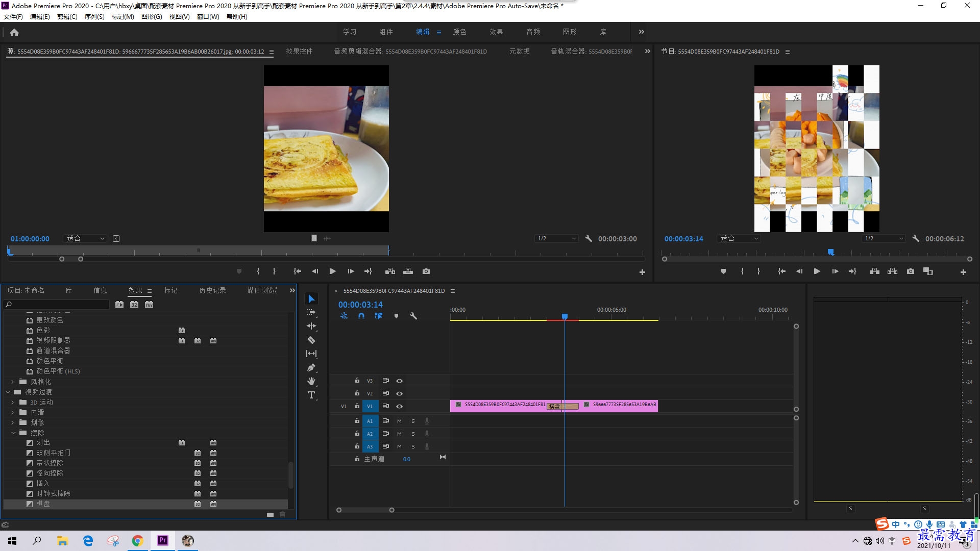Select the Pen tool
Screen dimensions: 980x551
click(x=311, y=367)
